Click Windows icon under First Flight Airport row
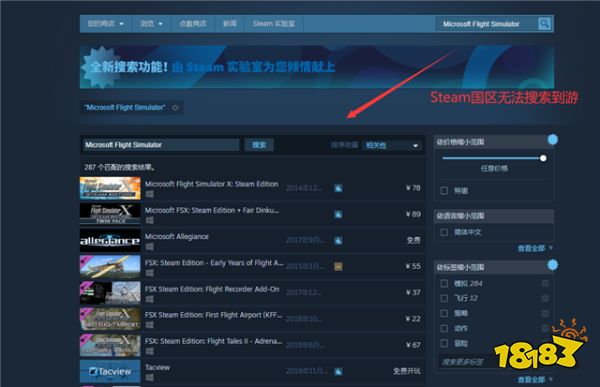 [150, 325]
